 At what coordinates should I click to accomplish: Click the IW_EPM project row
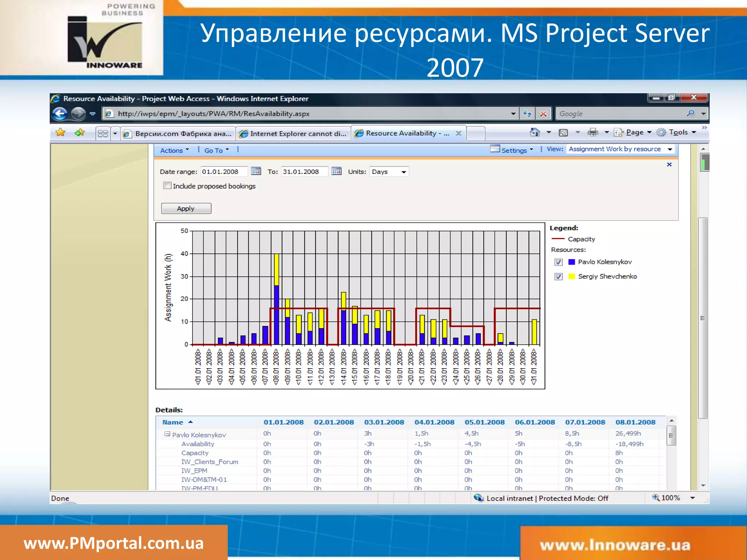pos(194,471)
